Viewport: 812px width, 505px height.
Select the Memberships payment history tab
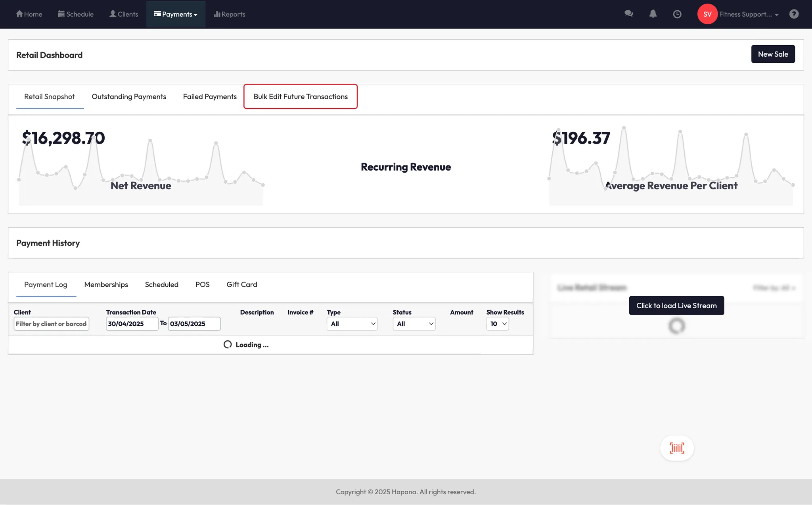coord(106,284)
